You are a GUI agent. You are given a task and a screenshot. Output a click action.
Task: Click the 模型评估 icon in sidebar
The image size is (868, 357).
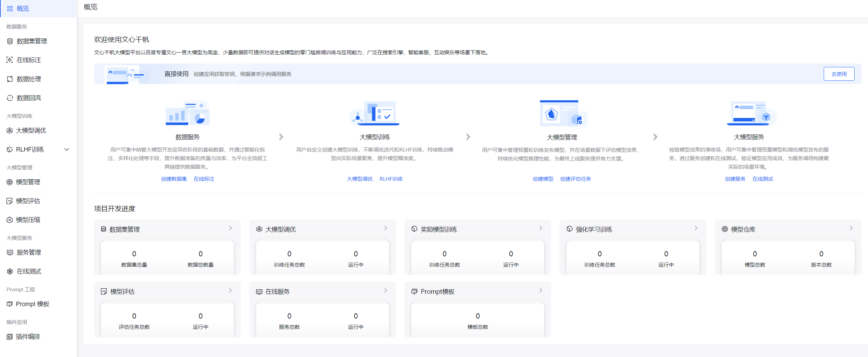click(10, 201)
